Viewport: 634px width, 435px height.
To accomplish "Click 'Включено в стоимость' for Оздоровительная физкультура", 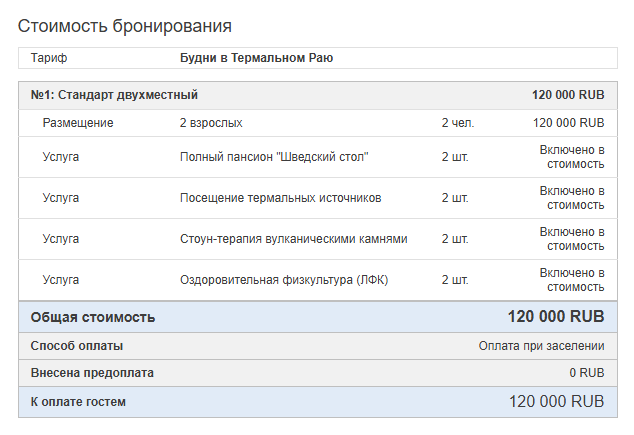I will coord(572,280).
